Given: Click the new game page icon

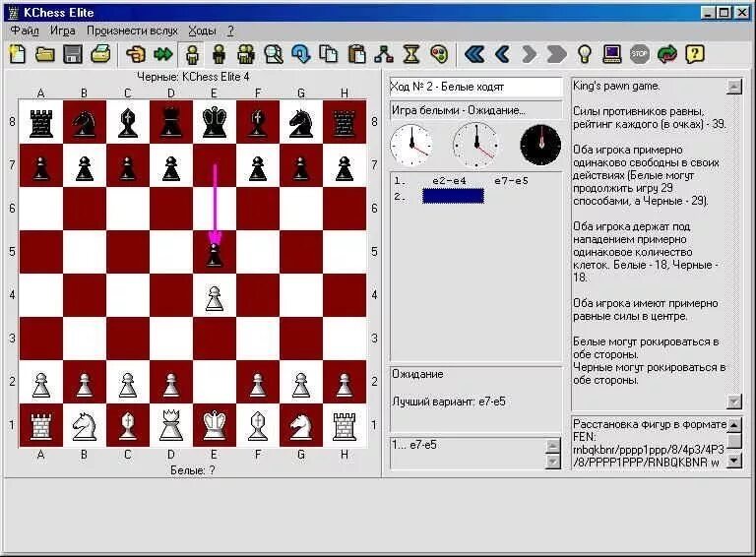Looking at the screenshot, I should pos(18,54).
